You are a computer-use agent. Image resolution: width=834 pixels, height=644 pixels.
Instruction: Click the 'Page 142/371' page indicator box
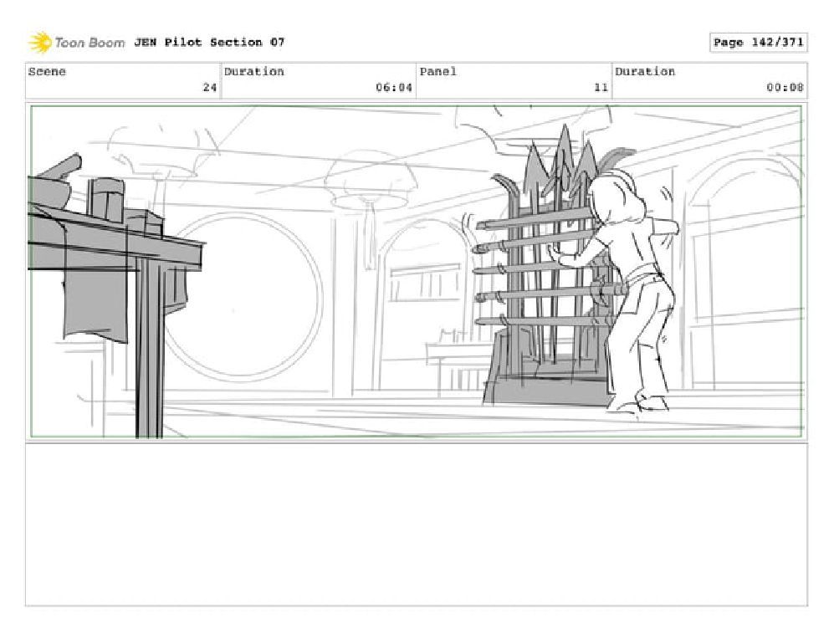pyautogui.click(x=758, y=42)
